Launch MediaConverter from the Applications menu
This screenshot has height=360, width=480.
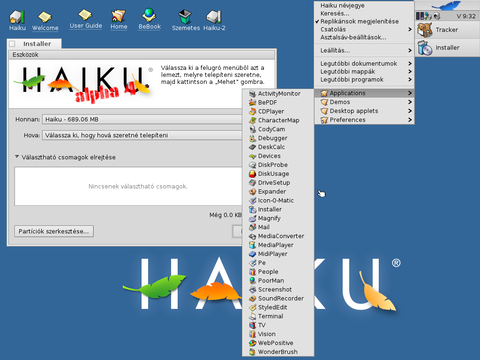(x=278, y=236)
